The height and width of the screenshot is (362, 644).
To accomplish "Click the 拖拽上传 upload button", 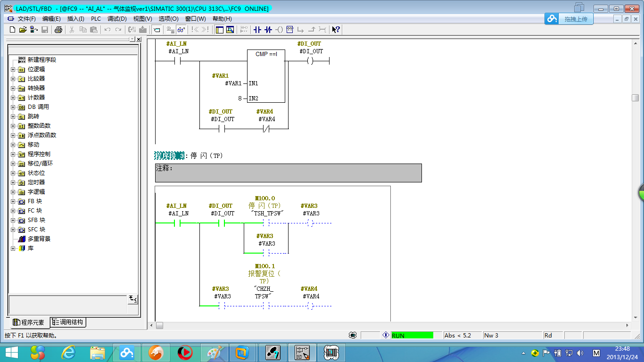I will (x=576, y=19).
